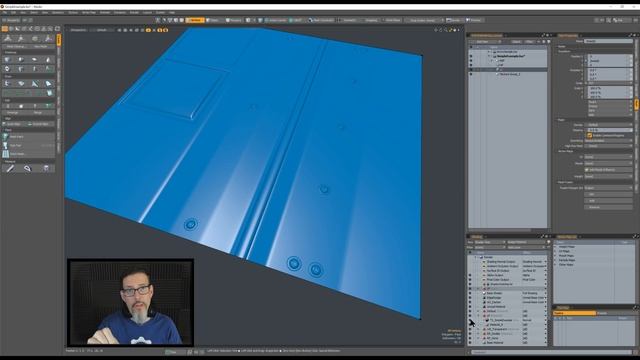The image size is (640, 360).
Task: Collapse the Render node in Shader Tree
Action: tap(476, 257)
